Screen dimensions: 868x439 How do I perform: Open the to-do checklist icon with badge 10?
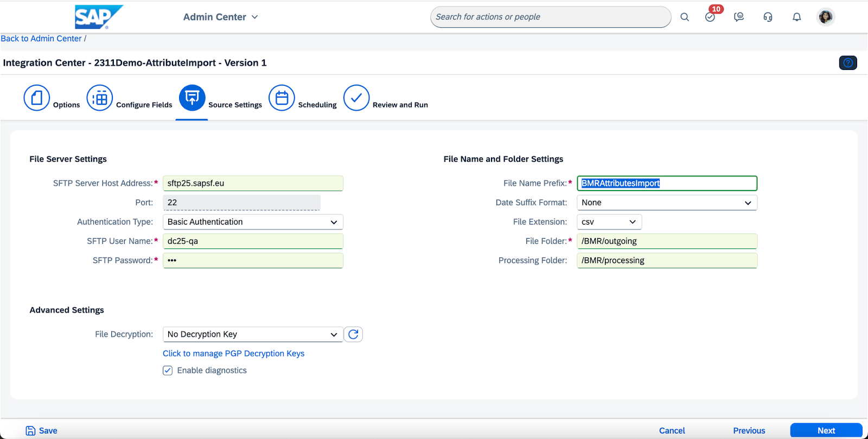710,17
